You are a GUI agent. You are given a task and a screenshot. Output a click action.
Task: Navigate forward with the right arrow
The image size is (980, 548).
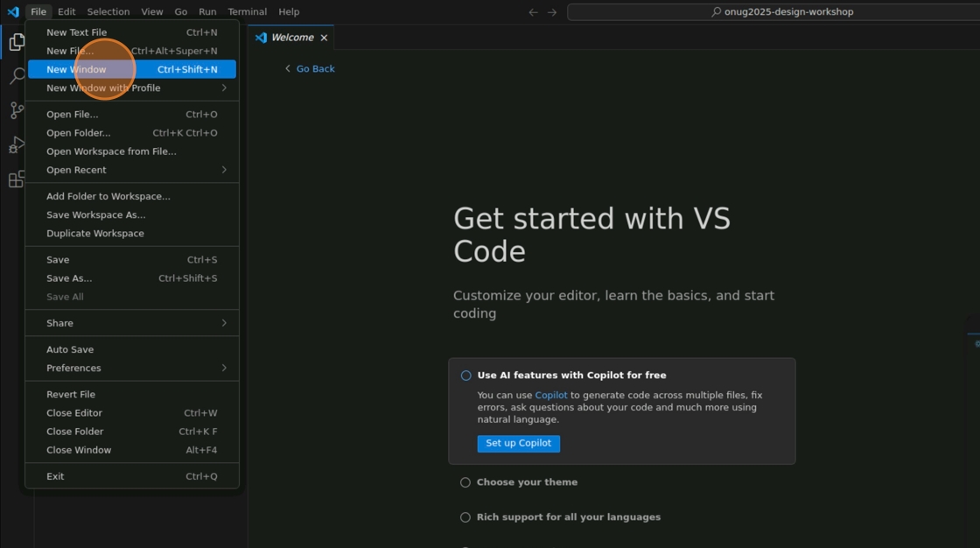click(552, 12)
